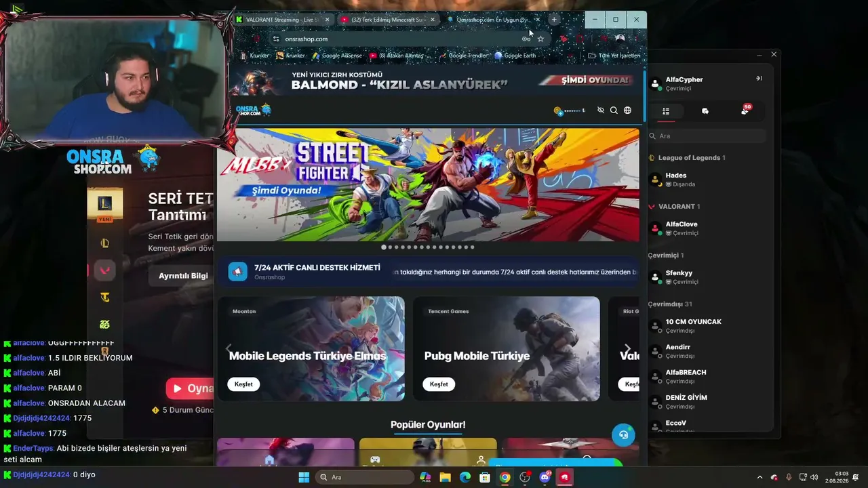Open the chat messages tab in Riot panel
Image resolution: width=868 pixels, height=488 pixels.
(x=705, y=111)
